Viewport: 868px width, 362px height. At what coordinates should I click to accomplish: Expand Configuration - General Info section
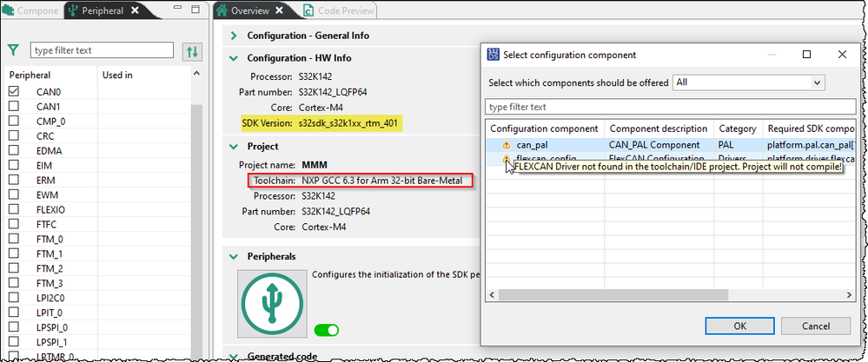coord(235,36)
